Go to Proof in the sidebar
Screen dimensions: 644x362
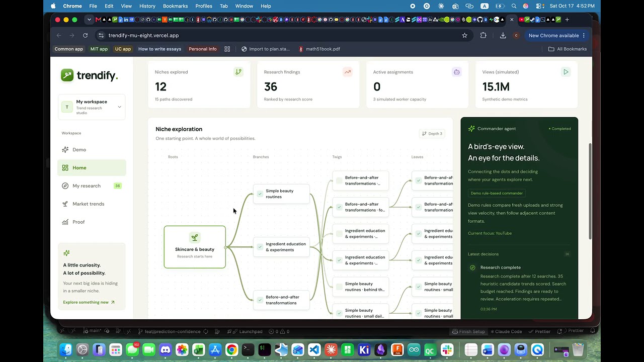tap(92, 222)
